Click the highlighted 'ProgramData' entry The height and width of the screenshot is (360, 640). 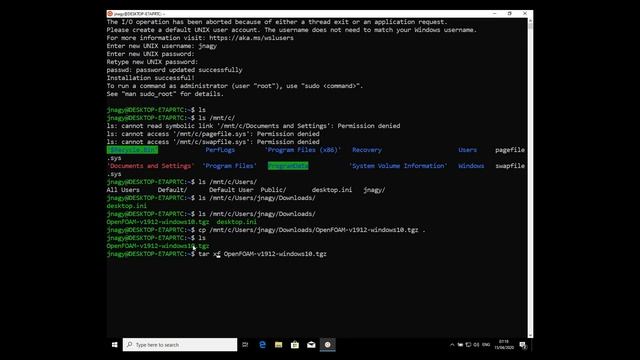tap(288, 166)
